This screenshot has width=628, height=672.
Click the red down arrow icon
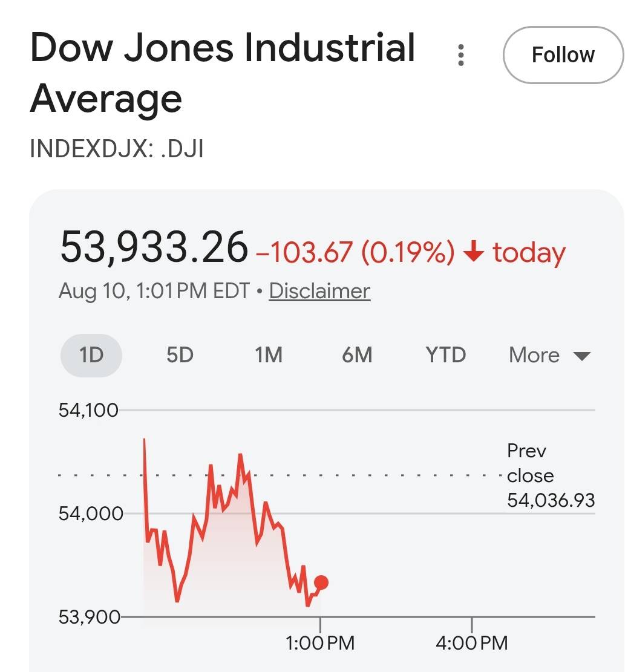[474, 251]
